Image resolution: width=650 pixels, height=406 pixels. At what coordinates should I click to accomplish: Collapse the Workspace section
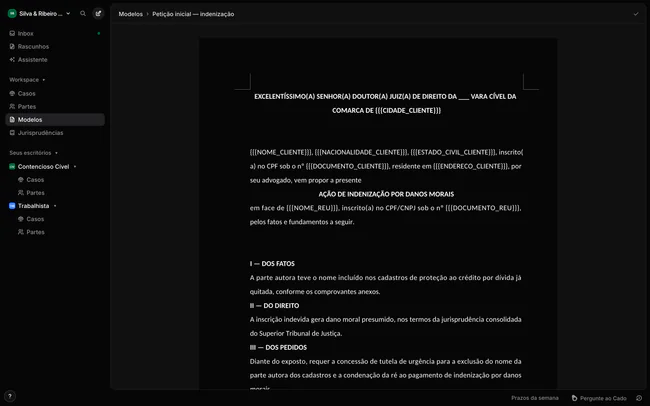[27, 80]
